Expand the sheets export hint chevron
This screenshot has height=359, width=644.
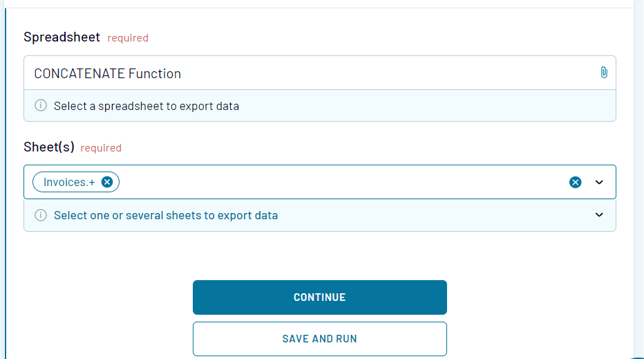point(599,214)
